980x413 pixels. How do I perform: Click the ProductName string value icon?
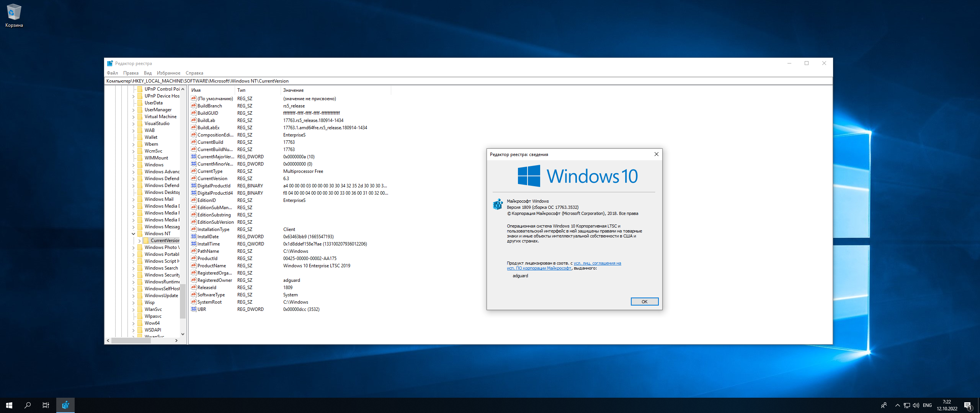coord(194,265)
